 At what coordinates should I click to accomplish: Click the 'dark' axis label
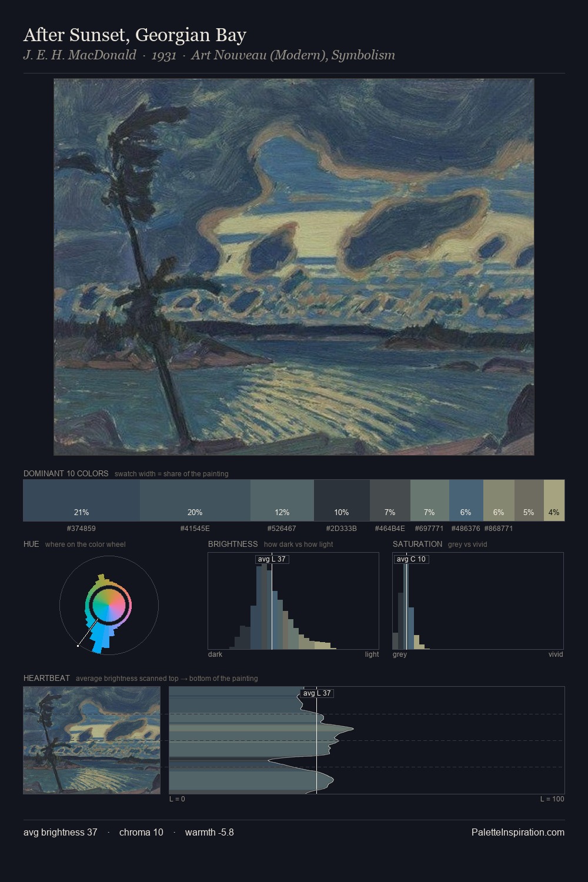(215, 654)
